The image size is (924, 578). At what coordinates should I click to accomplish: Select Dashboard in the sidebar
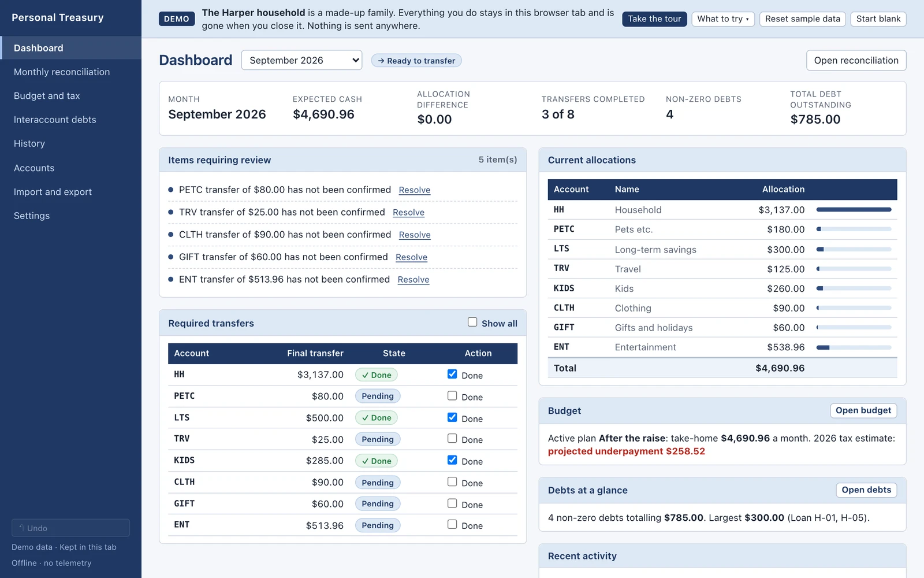click(70, 48)
